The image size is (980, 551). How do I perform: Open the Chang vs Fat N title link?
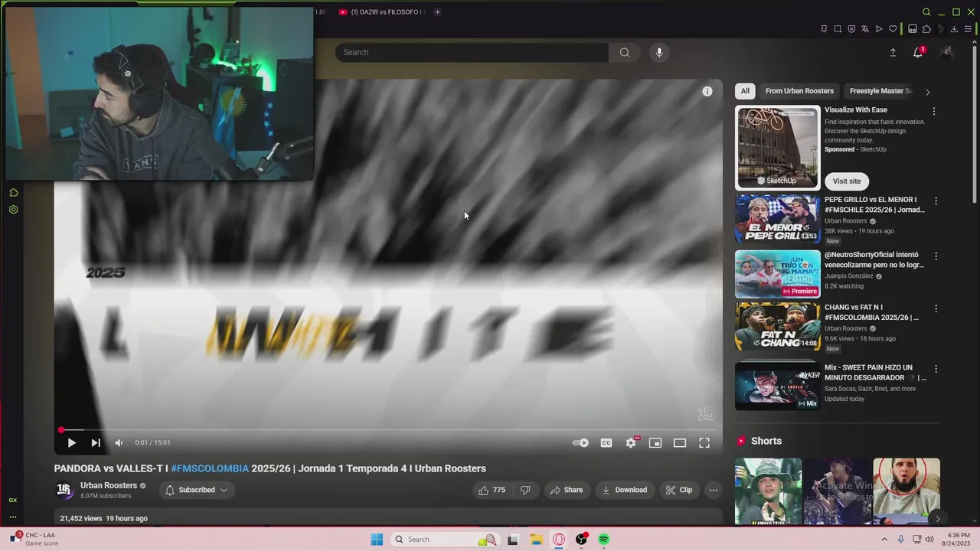click(x=871, y=312)
